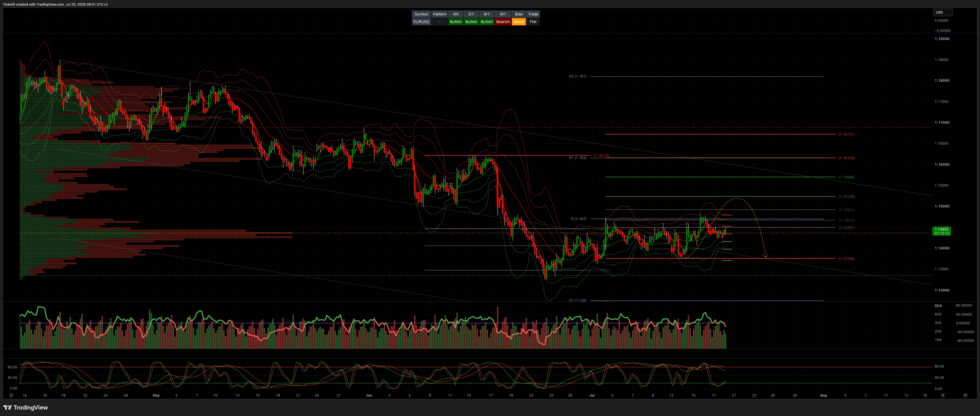The width and height of the screenshot is (980, 416).
Task: Click the (1.14921) grey level label
Action: pos(847,210)
